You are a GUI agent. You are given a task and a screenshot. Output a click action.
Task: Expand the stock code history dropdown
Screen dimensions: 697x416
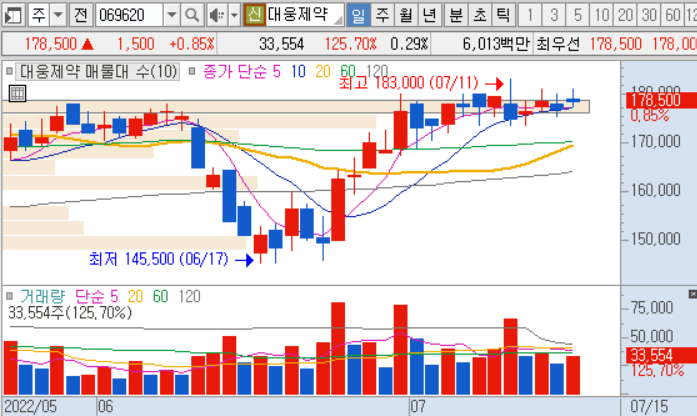tap(171, 15)
